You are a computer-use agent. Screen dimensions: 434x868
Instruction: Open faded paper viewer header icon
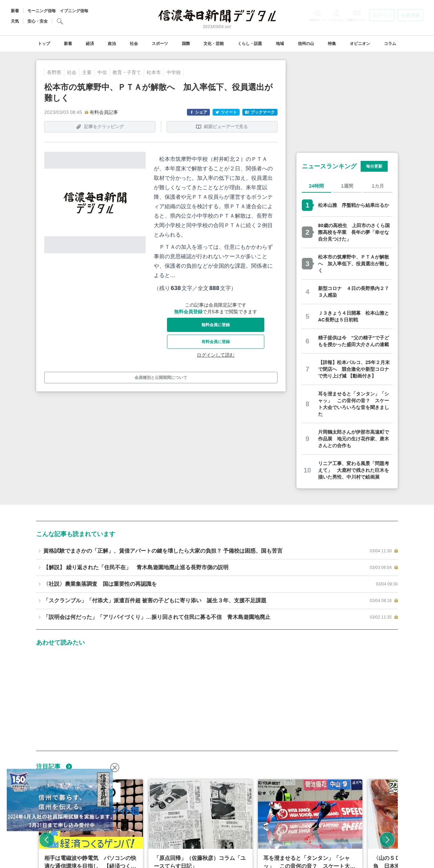coord(357,15)
